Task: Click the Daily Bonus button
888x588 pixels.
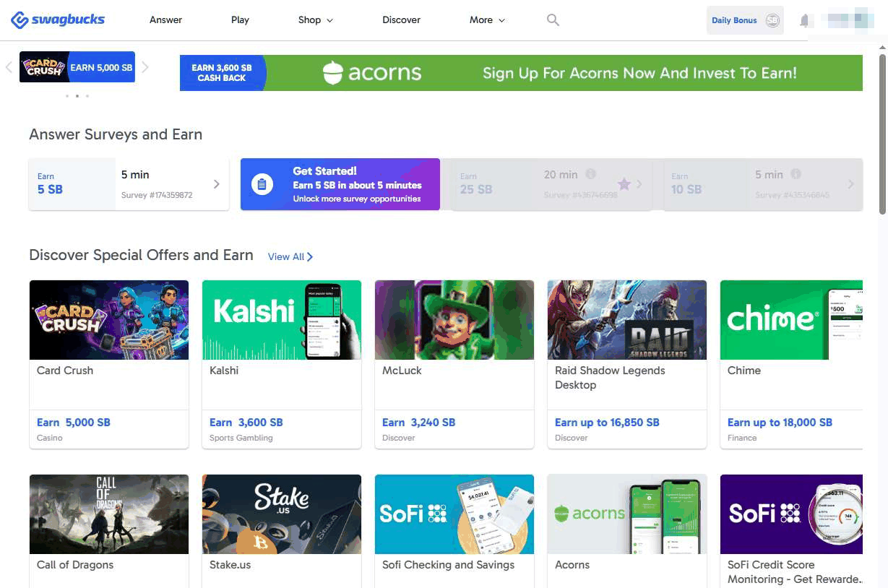Action: pyautogui.click(x=745, y=20)
